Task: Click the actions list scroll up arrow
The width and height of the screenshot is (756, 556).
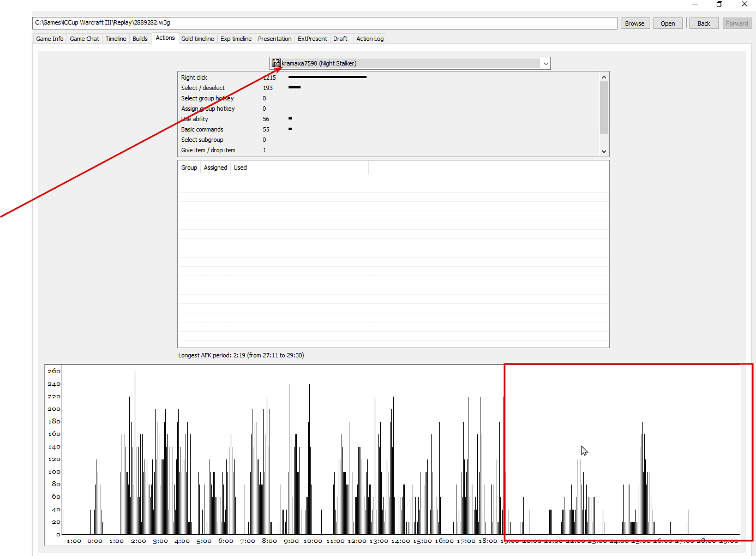Action: point(604,77)
